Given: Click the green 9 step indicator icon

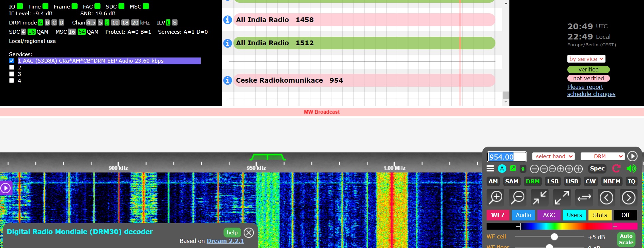Looking at the screenshot, I should tap(523, 169).
